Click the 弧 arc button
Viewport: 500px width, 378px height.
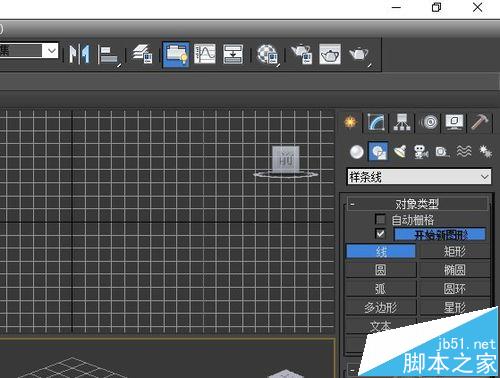pos(381,289)
